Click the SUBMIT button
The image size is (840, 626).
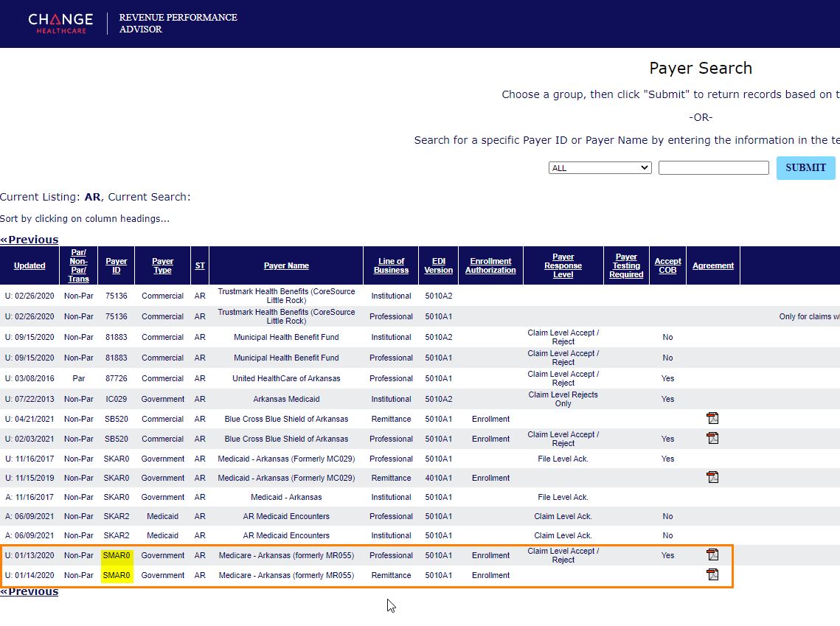[806, 167]
